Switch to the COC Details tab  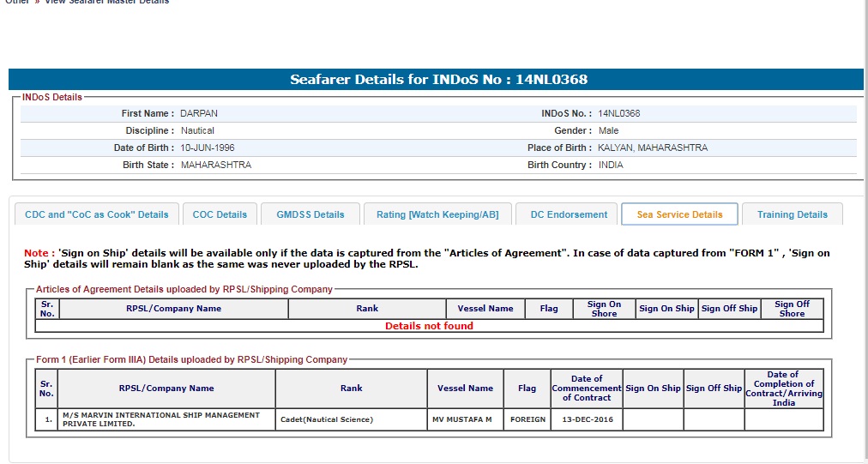220,214
